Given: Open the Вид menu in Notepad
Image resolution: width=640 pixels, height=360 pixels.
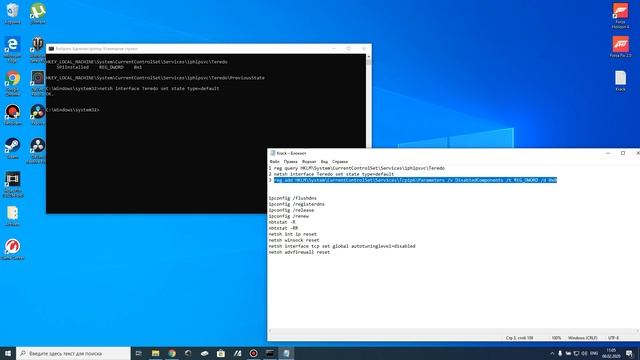Looking at the screenshot, I should click(x=324, y=162).
